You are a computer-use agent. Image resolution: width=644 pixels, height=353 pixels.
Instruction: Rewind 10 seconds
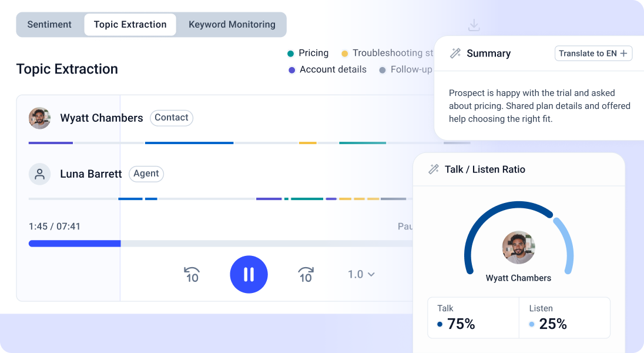coord(192,274)
